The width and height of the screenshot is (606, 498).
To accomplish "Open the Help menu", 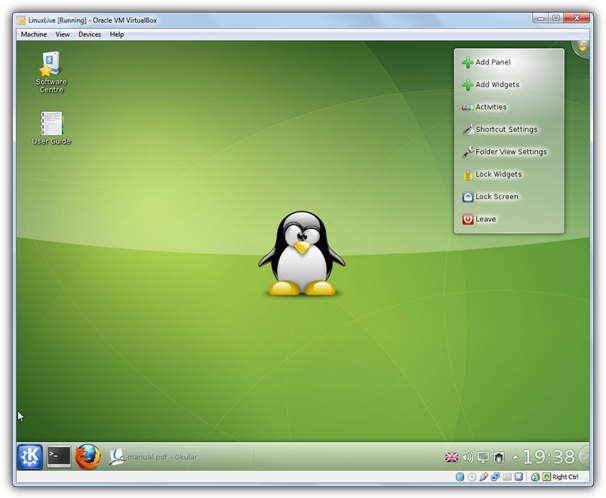I will point(117,34).
